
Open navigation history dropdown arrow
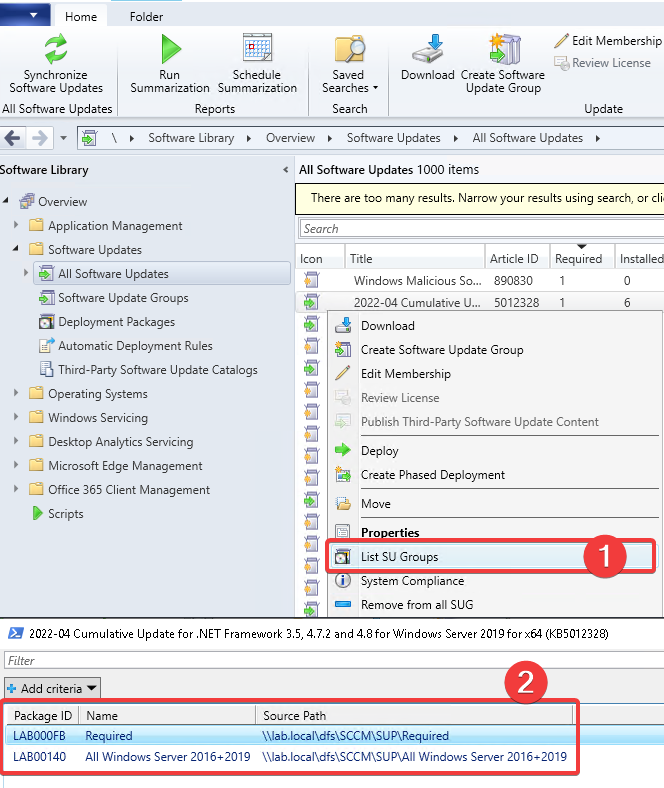pyautogui.click(x=63, y=138)
